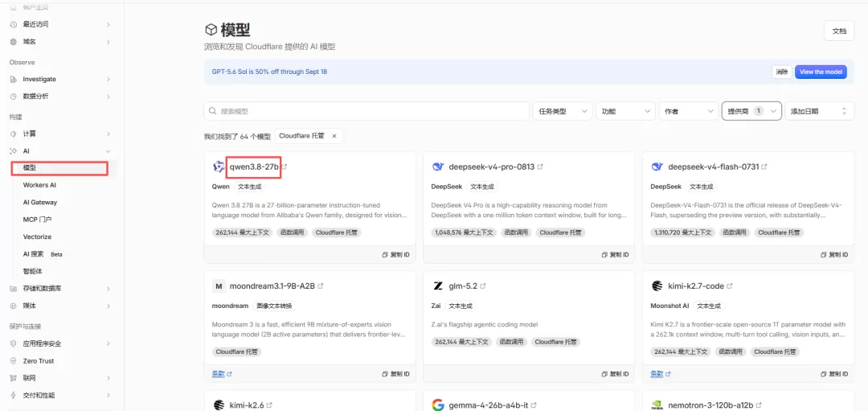Open the kimi-k2.6 external link icon
868x411 pixels.
[269, 405]
